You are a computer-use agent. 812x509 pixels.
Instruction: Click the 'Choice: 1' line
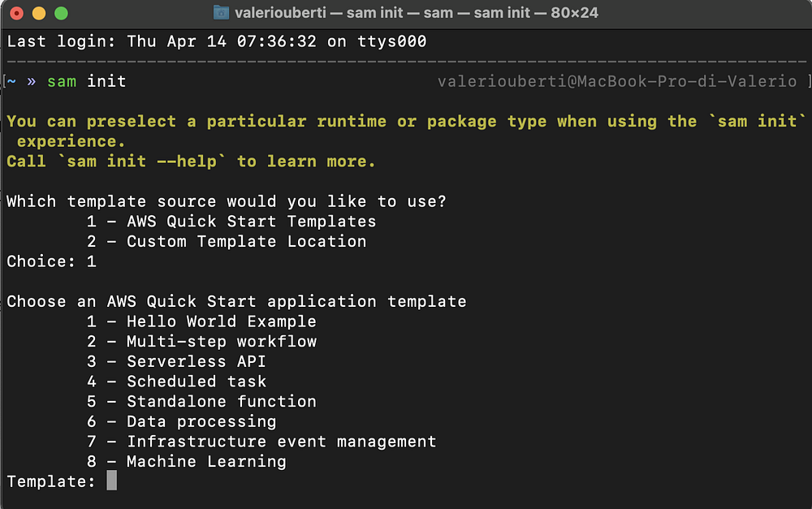[51, 261]
